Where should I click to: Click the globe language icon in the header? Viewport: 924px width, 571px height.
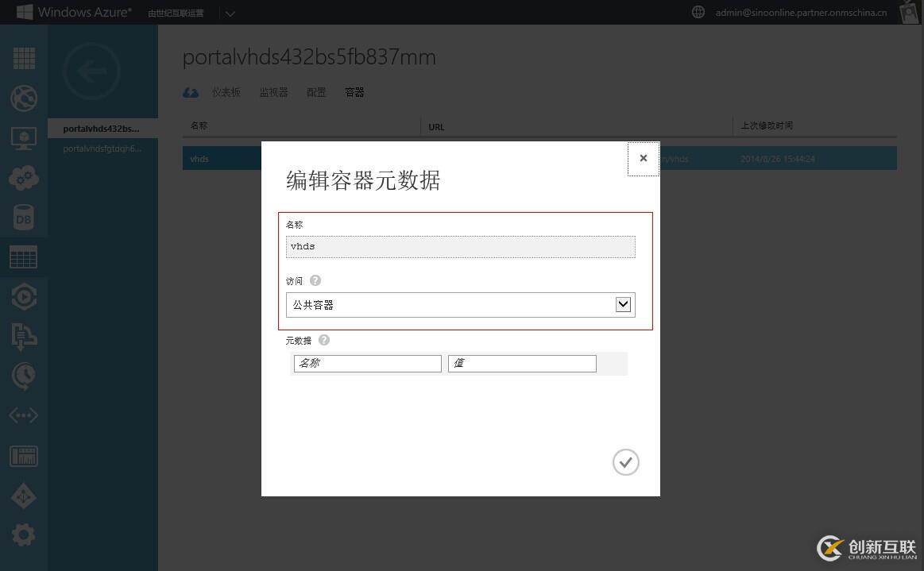pyautogui.click(x=698, y=12)
